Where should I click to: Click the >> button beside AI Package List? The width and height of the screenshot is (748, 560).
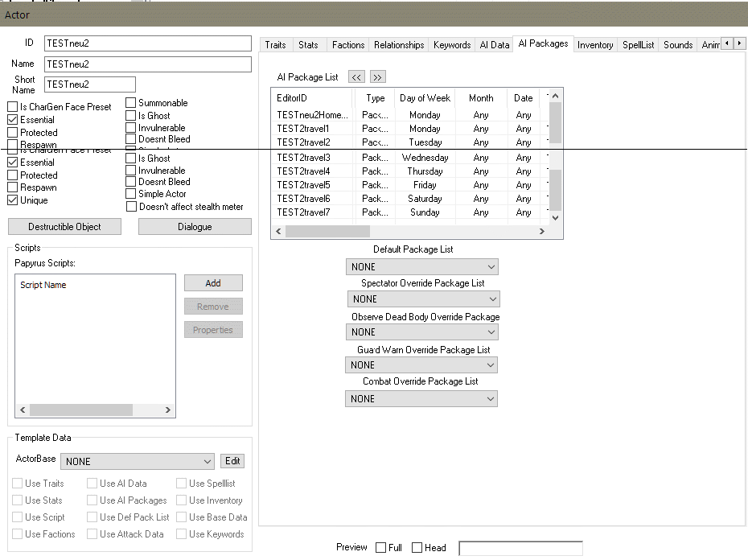tap(378, 77)
